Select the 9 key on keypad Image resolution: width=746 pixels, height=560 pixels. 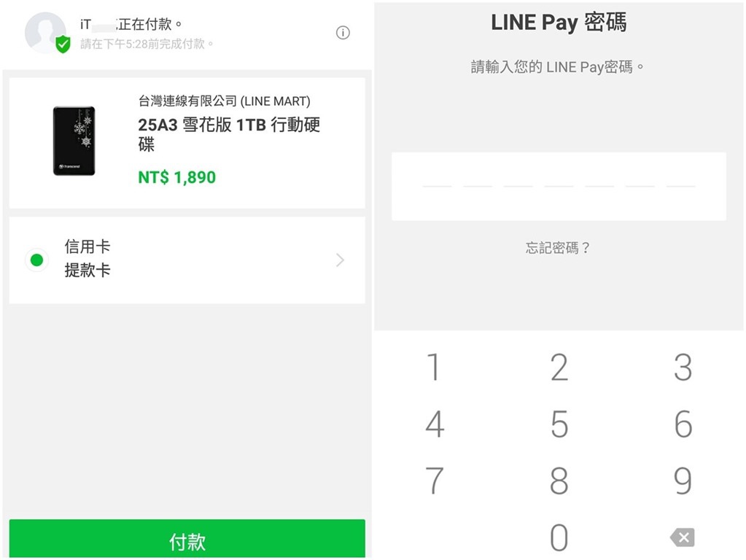point(683,481)
